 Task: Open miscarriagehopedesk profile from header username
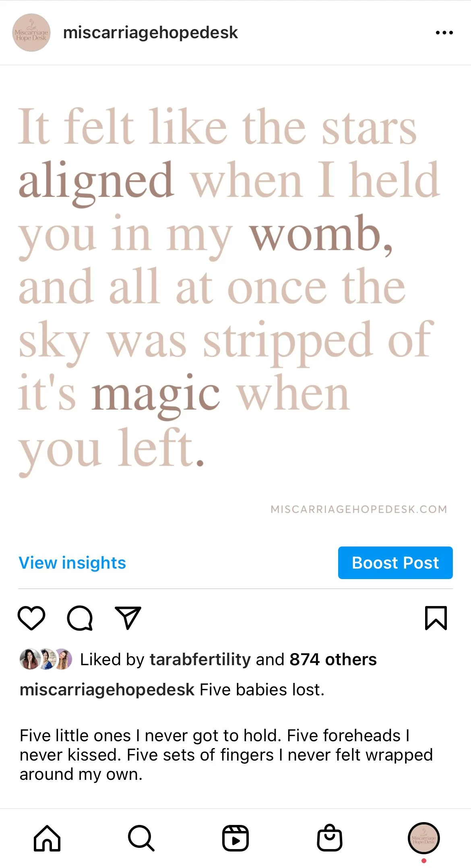tap(151, 33)
